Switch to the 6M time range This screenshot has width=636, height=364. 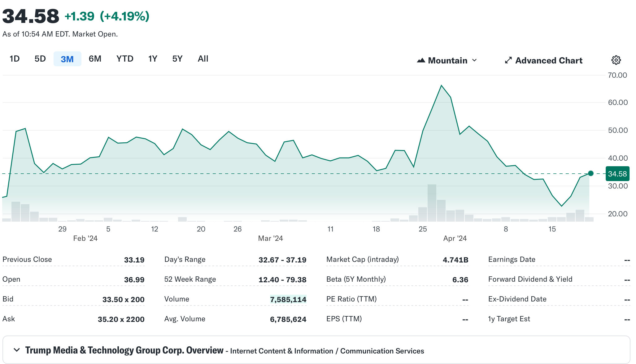95,59
